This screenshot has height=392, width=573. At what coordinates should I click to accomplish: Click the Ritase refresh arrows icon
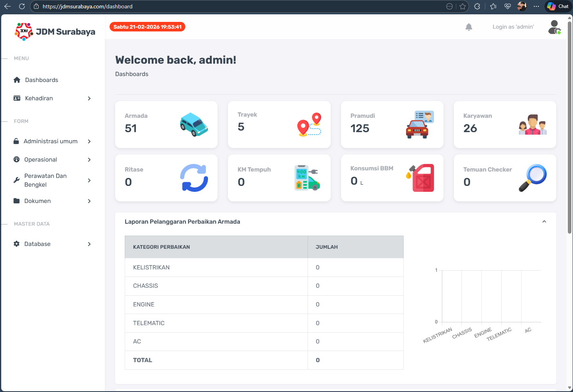[194, 178]
